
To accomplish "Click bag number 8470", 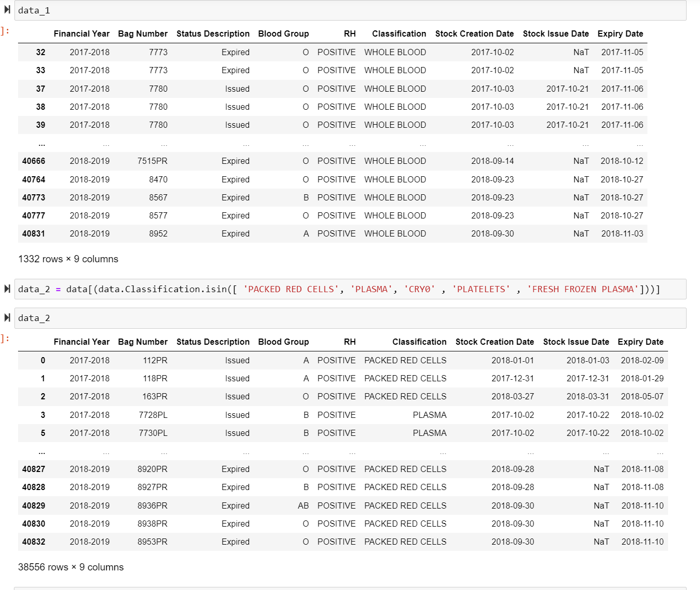I will (158, 179).
